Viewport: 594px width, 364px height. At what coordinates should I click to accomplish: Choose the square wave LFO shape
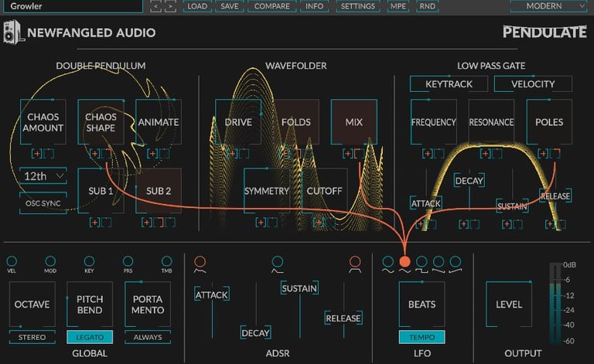coord(422,261)
